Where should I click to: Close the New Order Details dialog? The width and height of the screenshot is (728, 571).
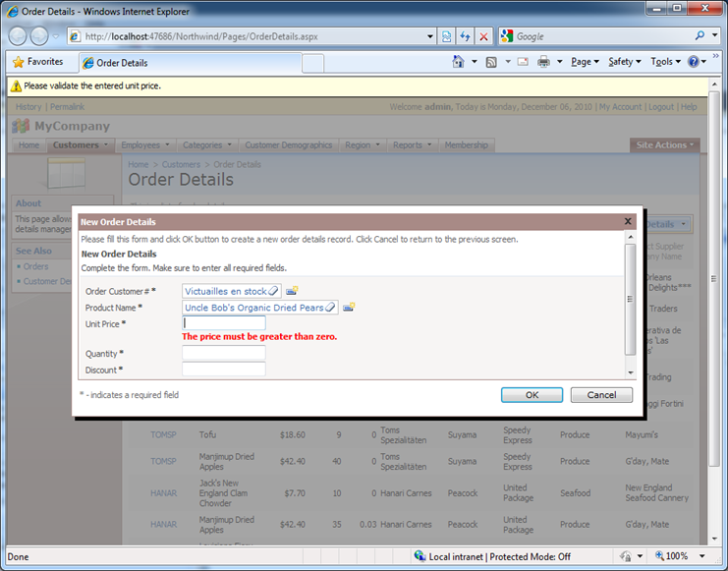[628, 221]
